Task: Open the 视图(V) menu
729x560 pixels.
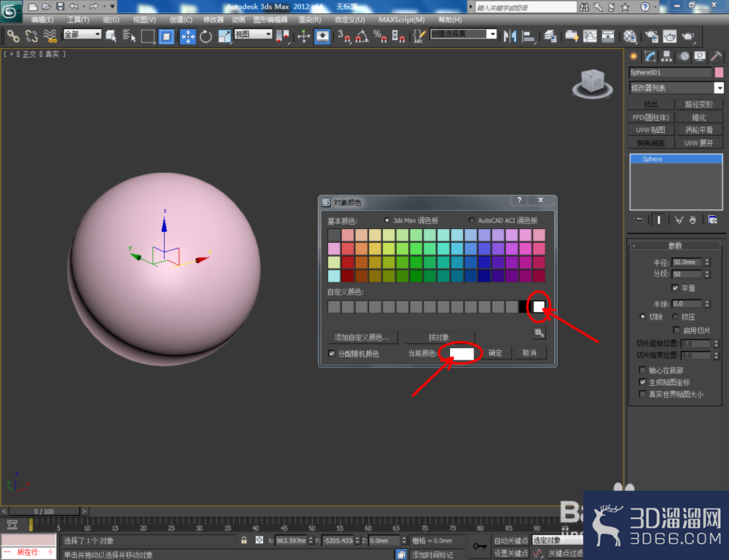Action: click(144, 20)
